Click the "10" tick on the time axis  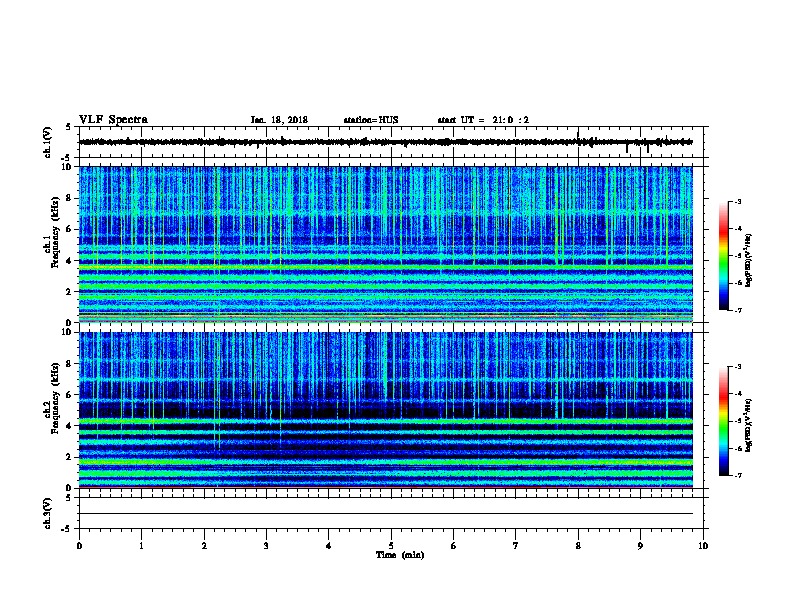click(x=703, y=546)
